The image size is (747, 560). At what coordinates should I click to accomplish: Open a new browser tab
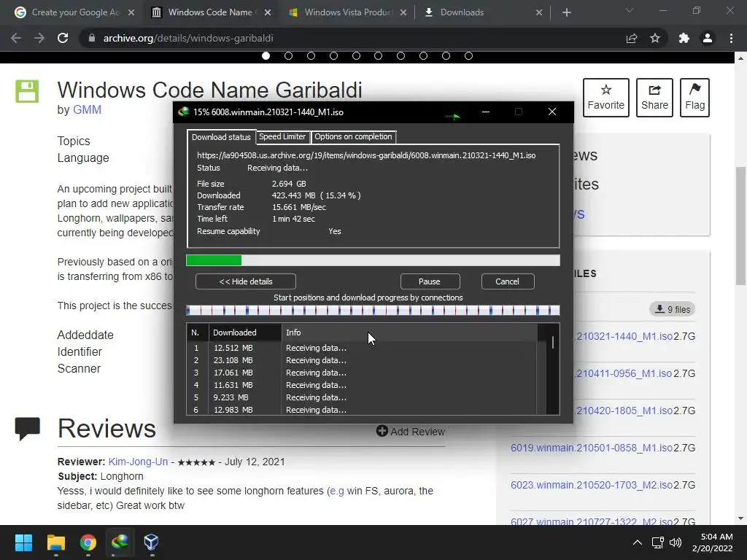click(x=566, y=12)
